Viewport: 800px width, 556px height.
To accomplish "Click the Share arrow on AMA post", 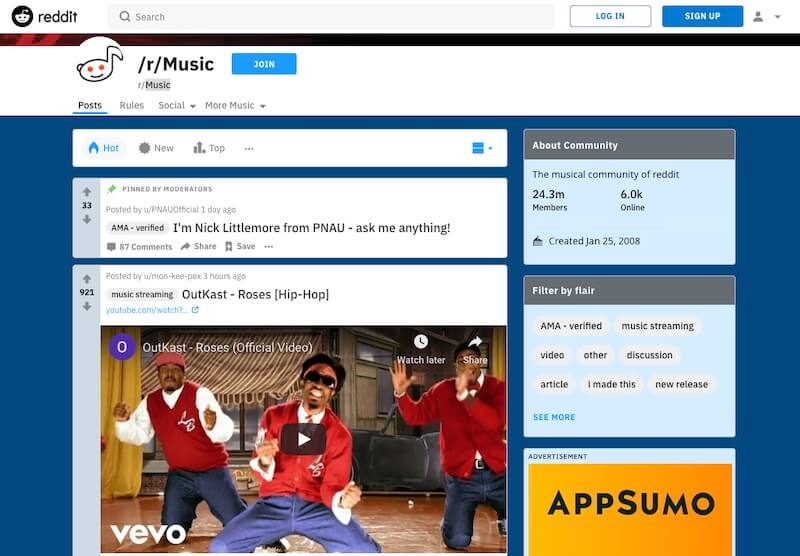I will pyautogui.click(x=185, y=246).
